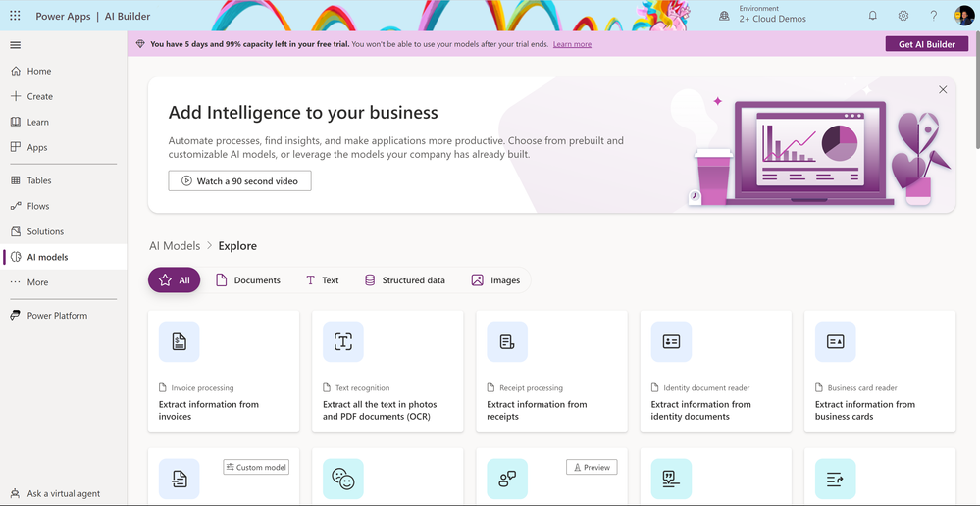Image resolution: width=980 pixels, height=506 pixels.
Task: Click 'Extract all the text in photos' text
Action: tap(380, 405)
